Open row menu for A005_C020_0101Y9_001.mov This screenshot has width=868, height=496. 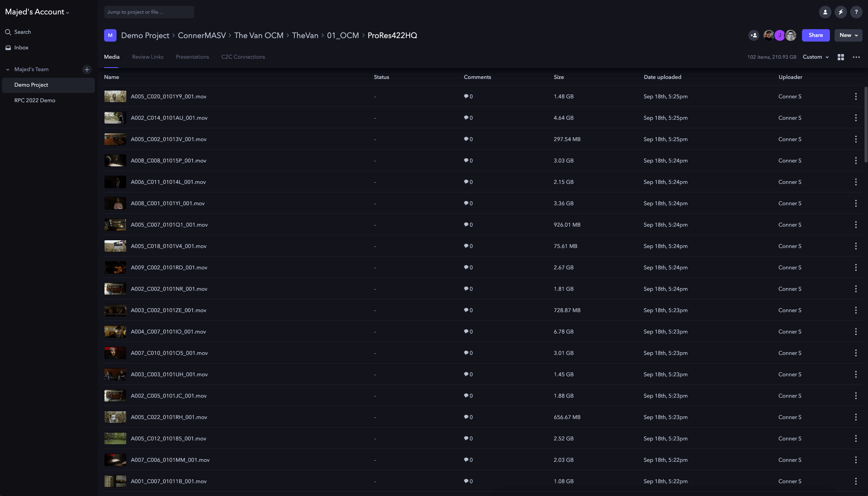coord(856,96)
